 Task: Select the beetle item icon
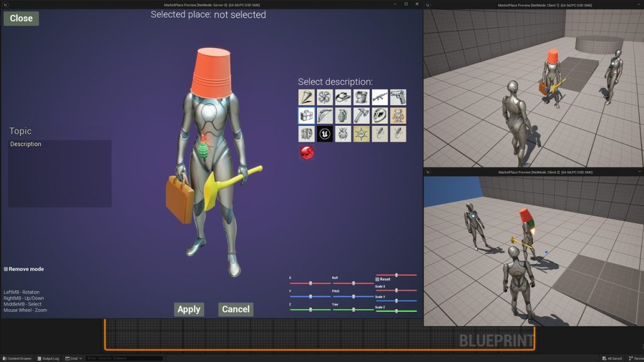click(343, 133)
